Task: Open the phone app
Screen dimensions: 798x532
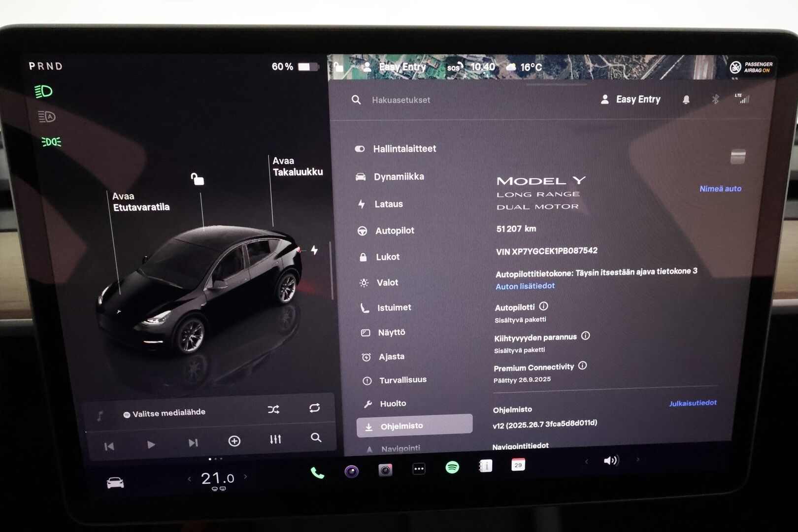Action: pyautogui.click(x=317, y=473)
